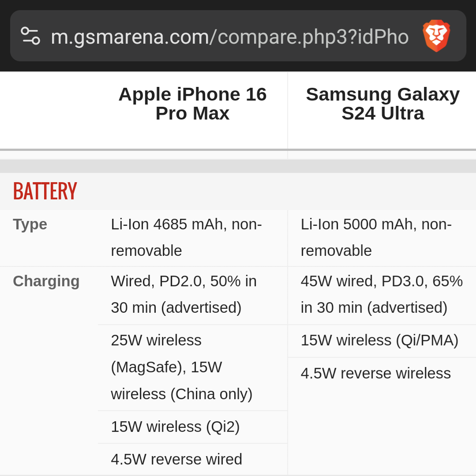Screen dimensions: 476x476
Task: Click the red BATTERY section header
Action: (x=45, y=191)
